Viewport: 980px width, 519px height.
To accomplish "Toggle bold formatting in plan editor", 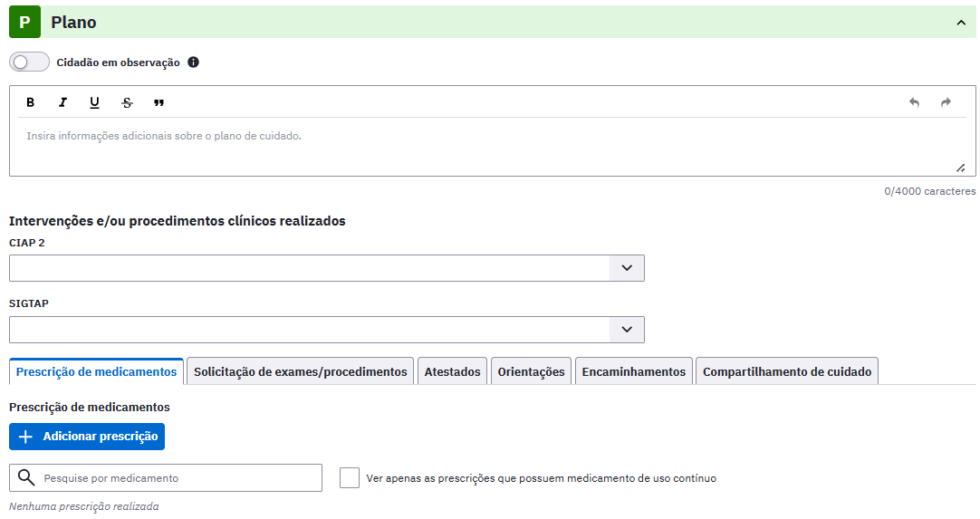I will (30, 102).
